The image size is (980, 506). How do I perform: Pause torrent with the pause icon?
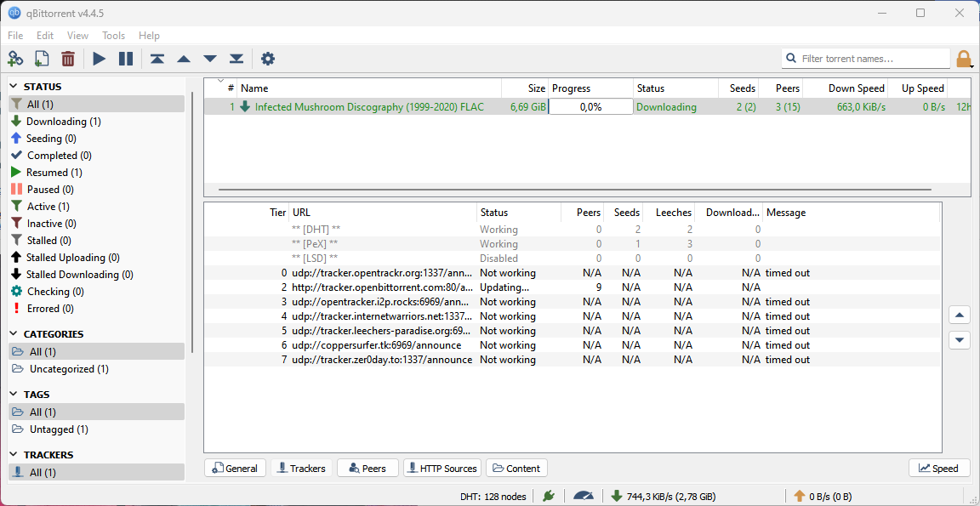[126, 59]
